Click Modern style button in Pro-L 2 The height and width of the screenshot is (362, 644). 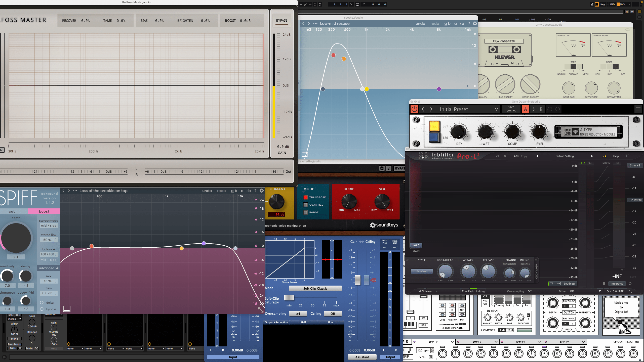(x=422, y=271)
